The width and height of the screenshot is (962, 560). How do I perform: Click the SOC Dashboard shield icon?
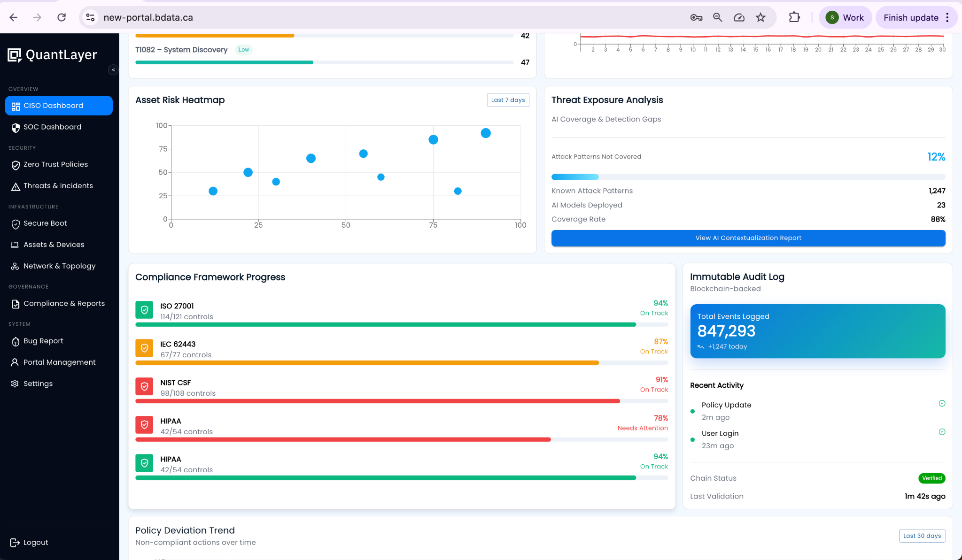16,127
